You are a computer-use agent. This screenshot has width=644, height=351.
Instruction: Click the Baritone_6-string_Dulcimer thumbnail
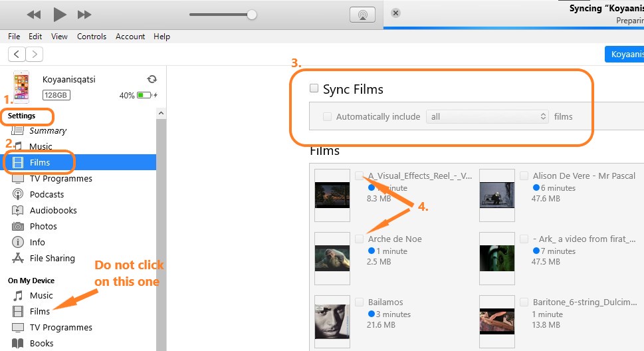tap(497, 322)
